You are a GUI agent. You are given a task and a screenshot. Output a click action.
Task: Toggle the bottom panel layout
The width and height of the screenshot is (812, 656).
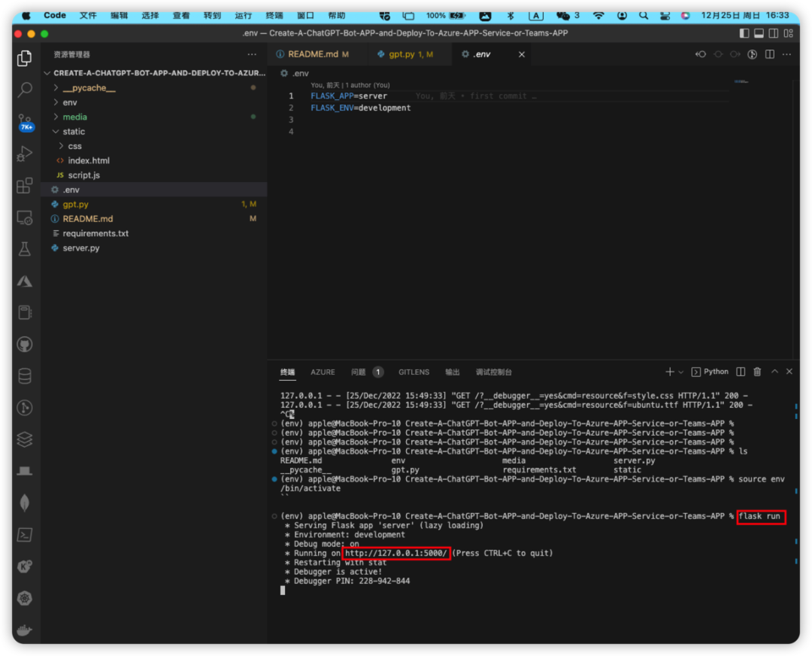point(759,33)
